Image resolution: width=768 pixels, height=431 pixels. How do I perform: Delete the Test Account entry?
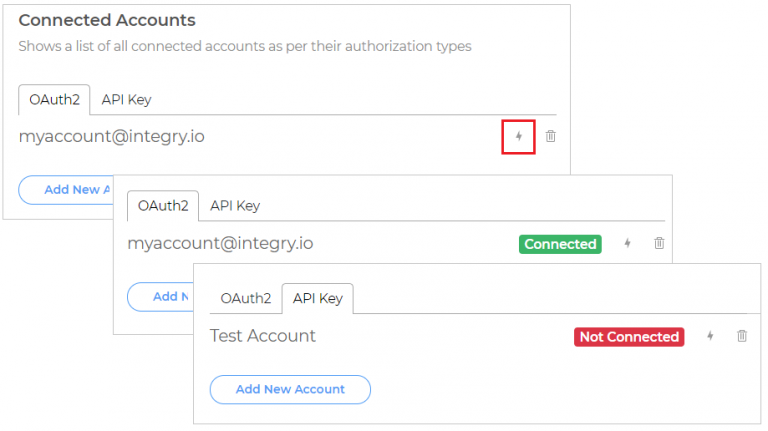pyautogui.click(x=742, y=336)
